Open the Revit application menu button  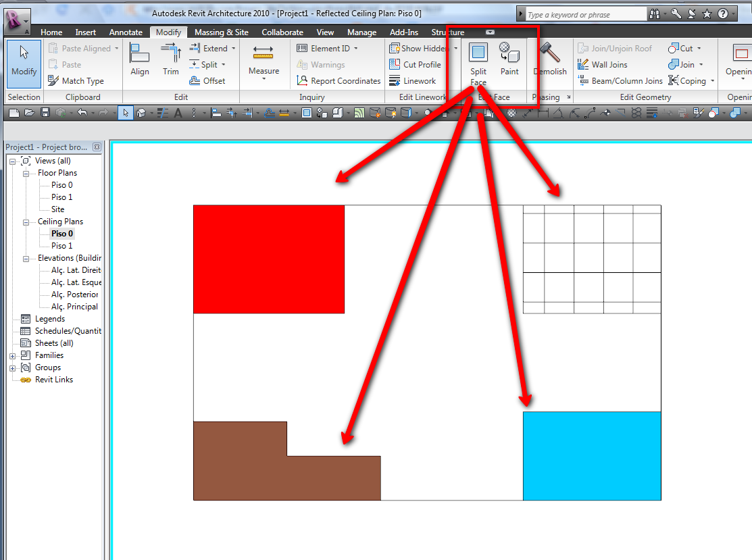16,20
